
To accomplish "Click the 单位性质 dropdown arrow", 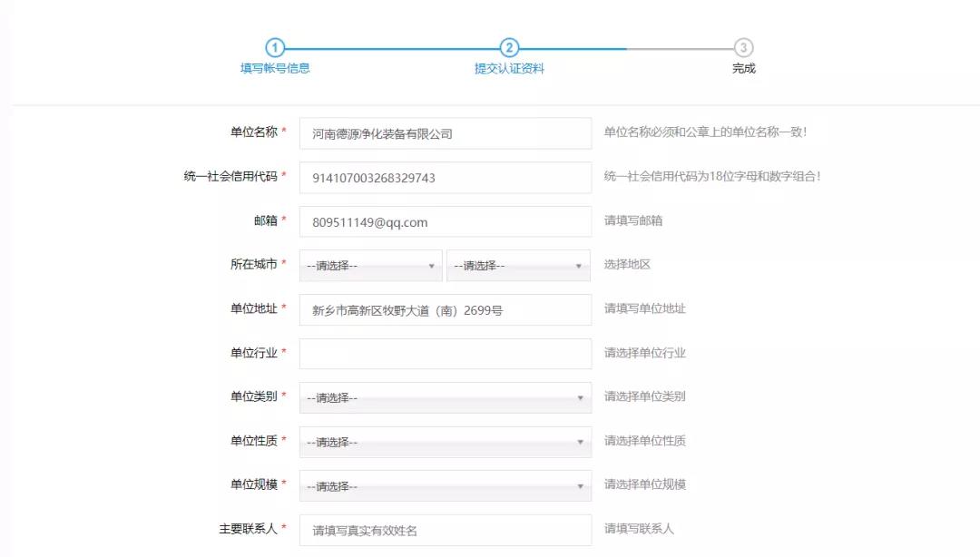I will coord(580,442).
